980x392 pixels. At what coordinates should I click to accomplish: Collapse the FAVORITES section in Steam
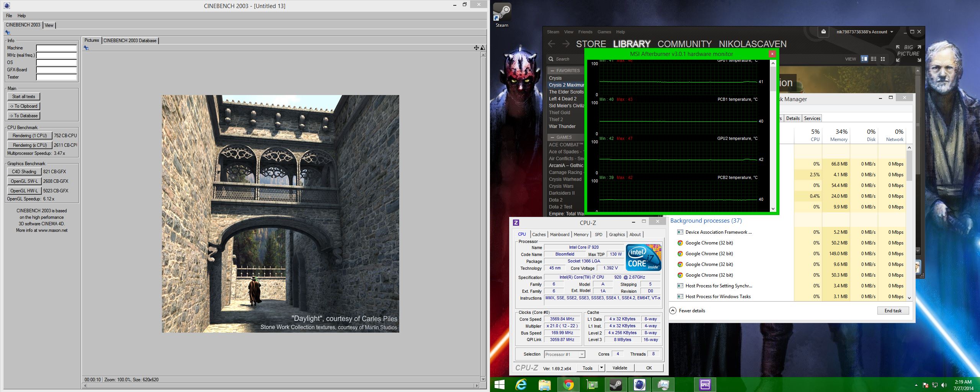552,71
